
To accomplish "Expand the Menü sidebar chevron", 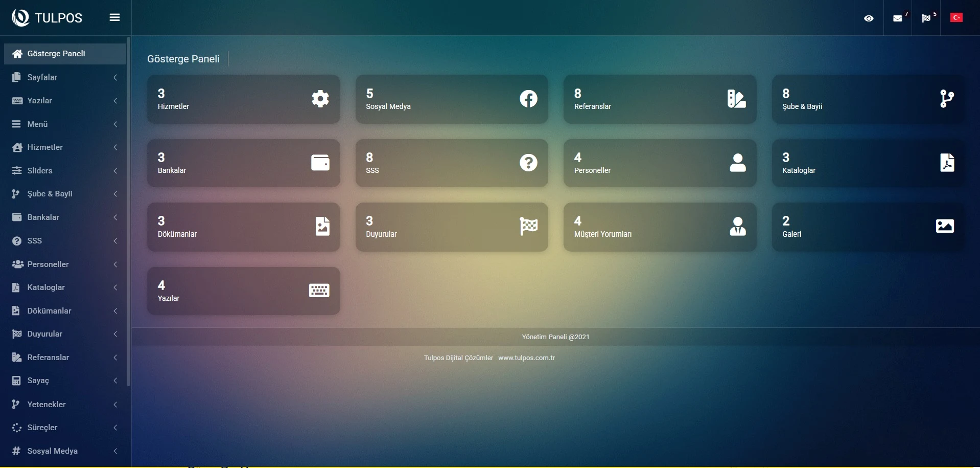I will 115,124.
